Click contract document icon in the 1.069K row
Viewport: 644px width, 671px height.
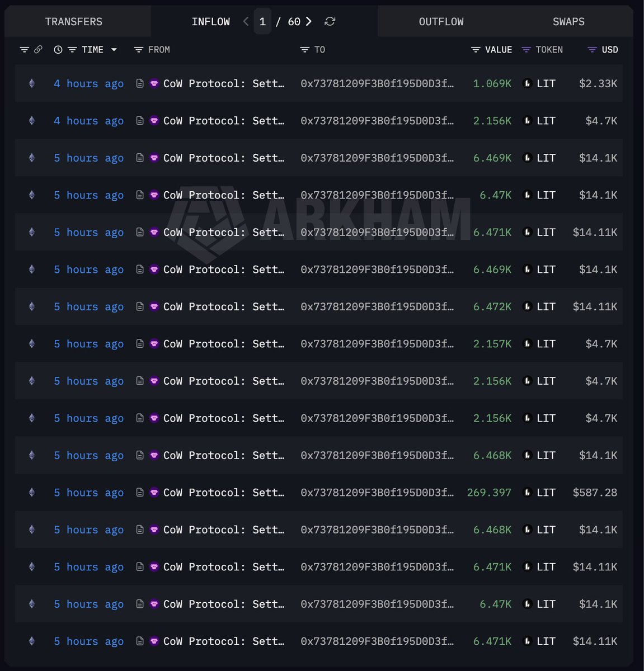[140, 83]
